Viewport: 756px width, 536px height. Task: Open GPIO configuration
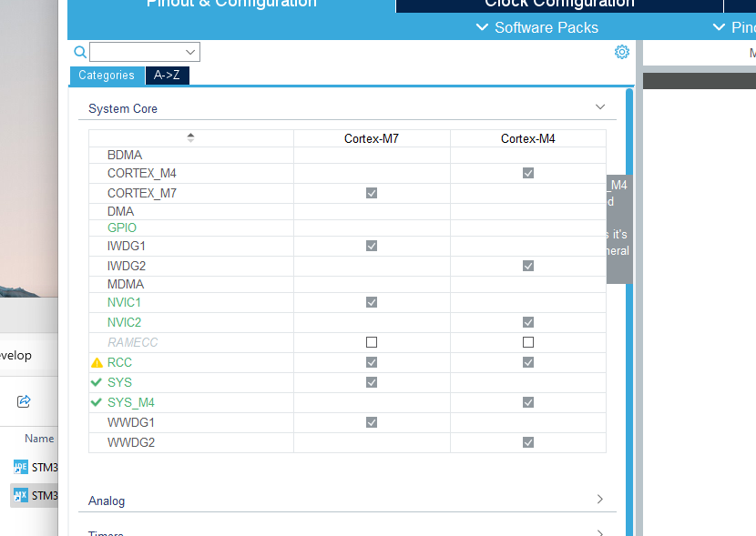122,228
